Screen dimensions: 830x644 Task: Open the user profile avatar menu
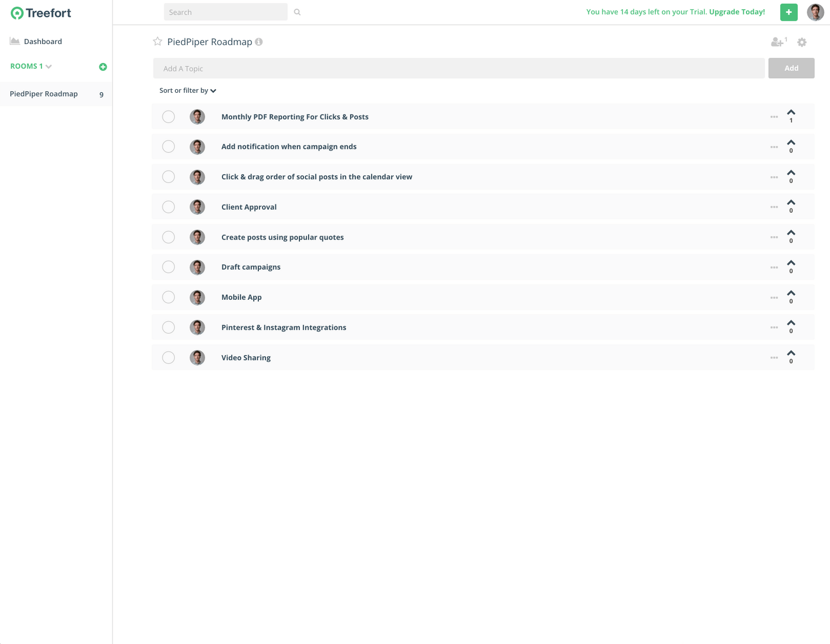point(815,12)
